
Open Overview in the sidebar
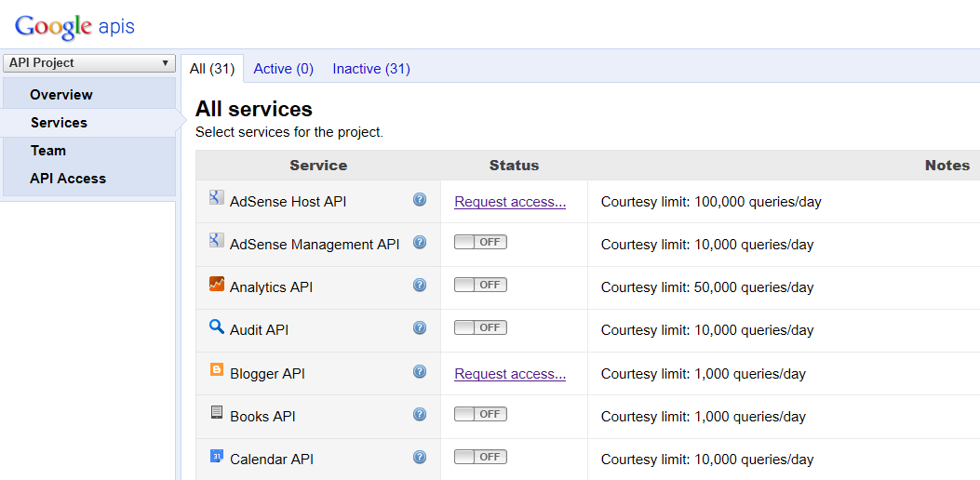[61, 95]
